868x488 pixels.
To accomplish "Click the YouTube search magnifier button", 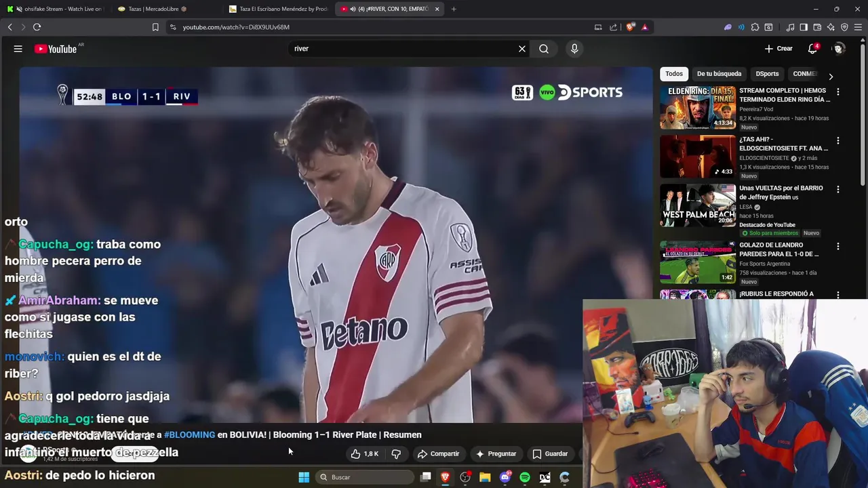I will coord(544,49).
